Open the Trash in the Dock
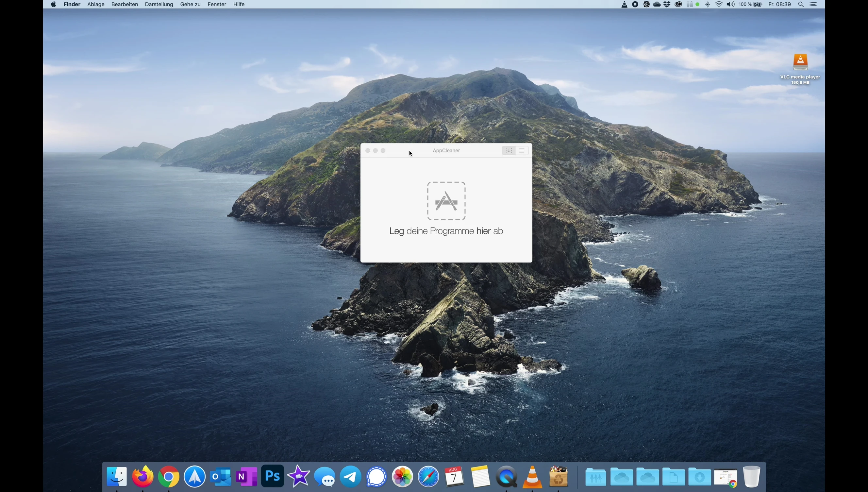868x492 pixels. click(x=752, y=476)
